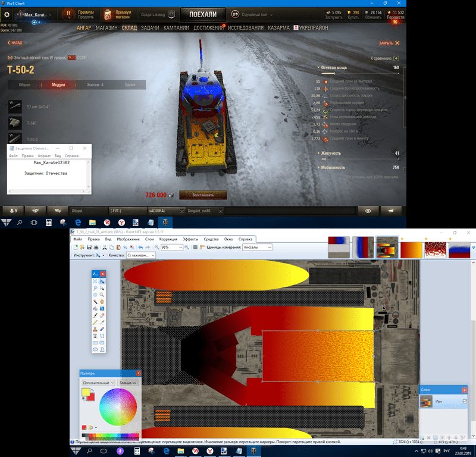Select the Rectangle Select tool
The height and width of the screenshot is (457, 476).
(95, 281)
